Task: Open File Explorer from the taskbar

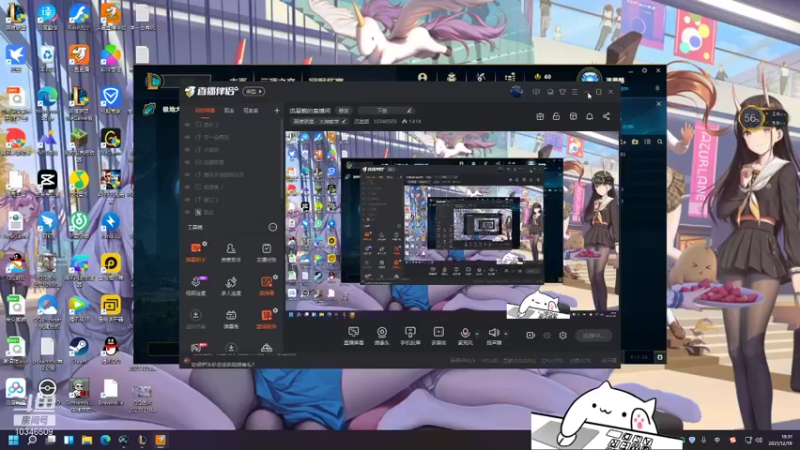Action: point(87,440)
